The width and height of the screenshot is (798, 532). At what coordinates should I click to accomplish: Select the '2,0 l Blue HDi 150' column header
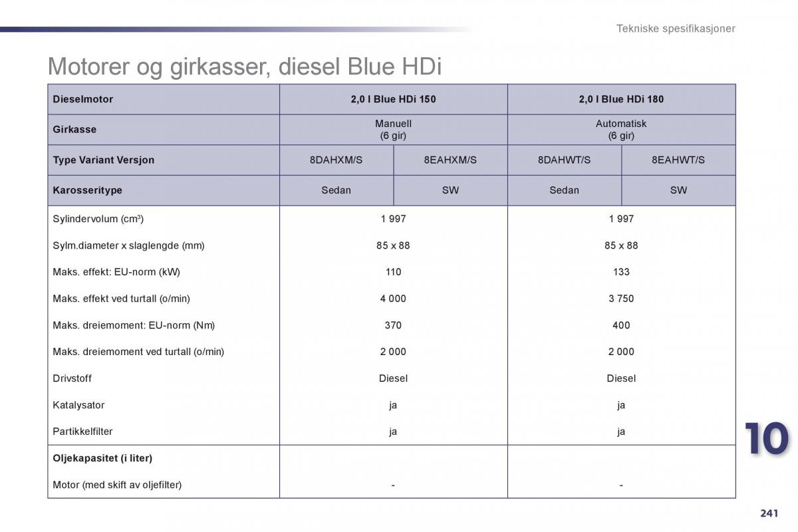click(x=393, y=99)
